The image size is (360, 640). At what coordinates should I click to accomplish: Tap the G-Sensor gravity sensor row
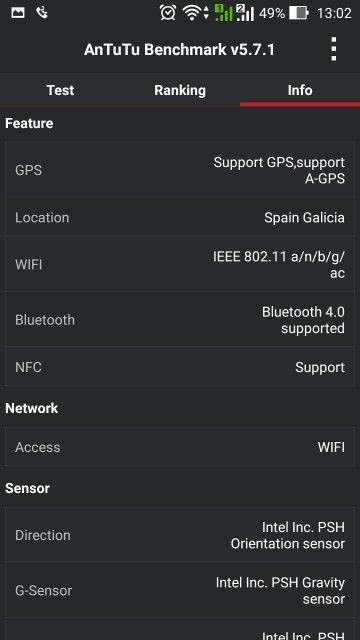tap(180, 591)
